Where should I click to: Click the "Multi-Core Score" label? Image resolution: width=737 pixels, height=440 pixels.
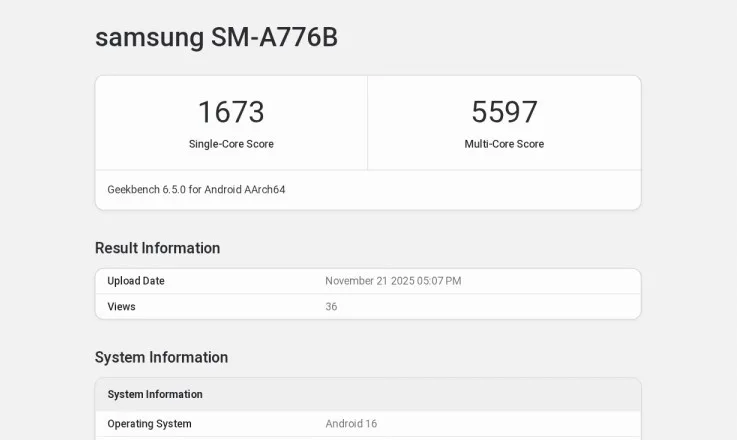[504, 144]
